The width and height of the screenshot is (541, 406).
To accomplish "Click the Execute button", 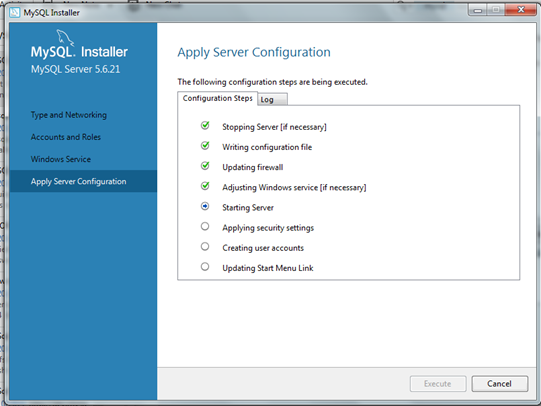I will click(x=438, y=384).
